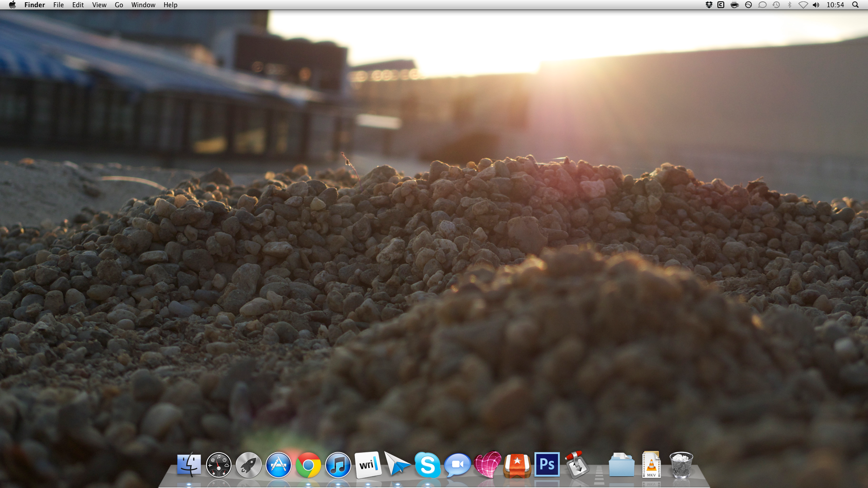Image resolution: width=868 pixels, height=488 pixels.
Task: Open the View menu
Action: pos(99,5)
